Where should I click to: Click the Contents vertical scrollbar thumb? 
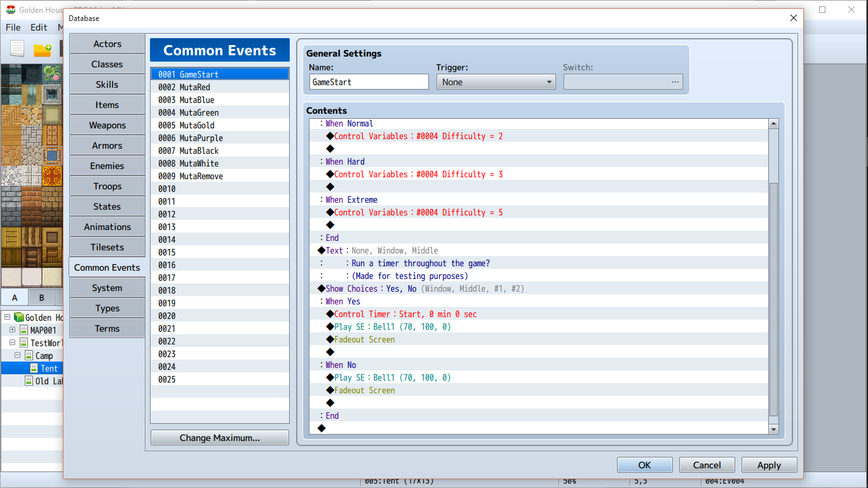tap(773, 299)
